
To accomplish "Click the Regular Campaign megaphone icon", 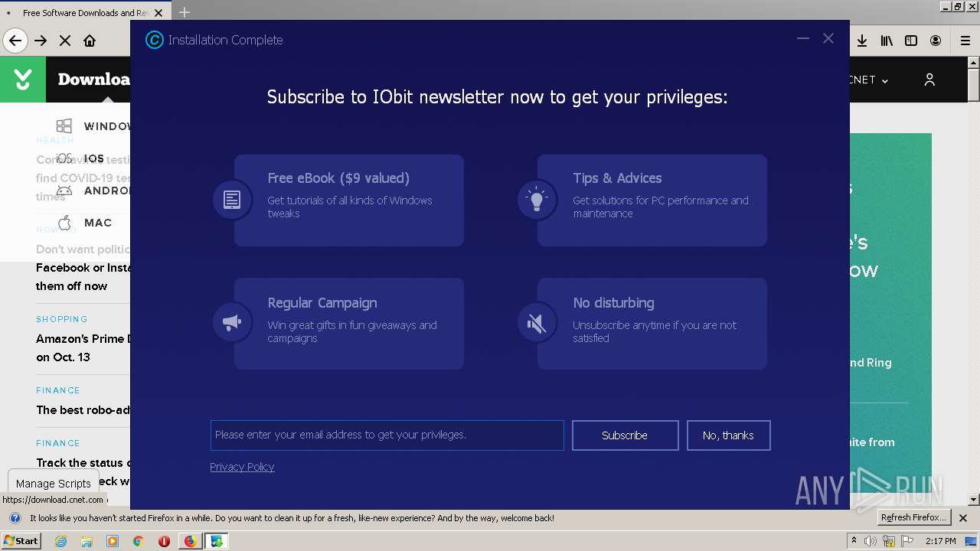I will 232,322.
